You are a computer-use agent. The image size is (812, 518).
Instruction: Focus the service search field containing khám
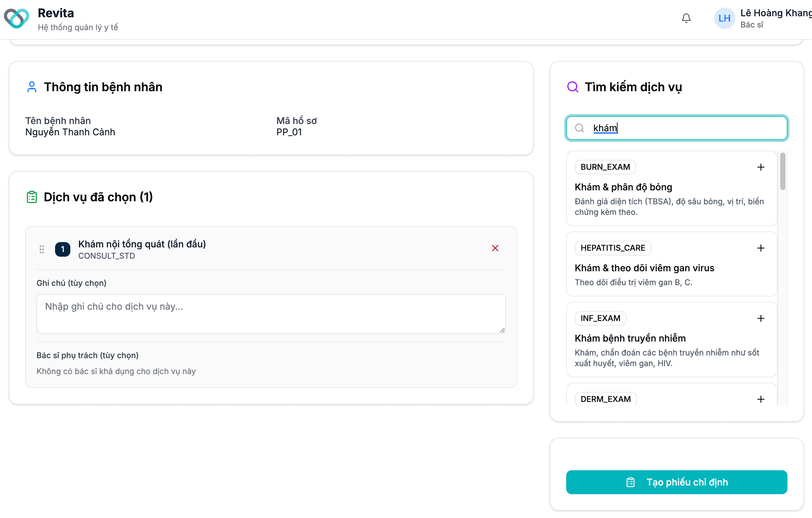coord(676,128)
